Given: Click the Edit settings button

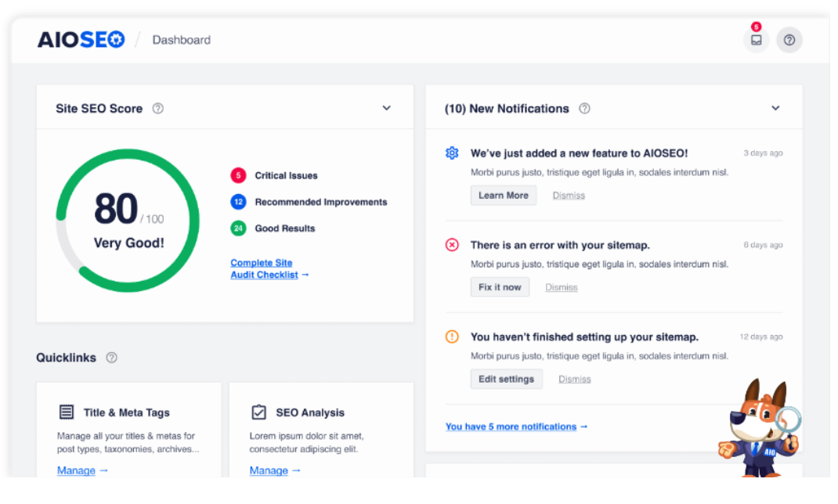Looking at the screenshot, I should click(506, 379).
